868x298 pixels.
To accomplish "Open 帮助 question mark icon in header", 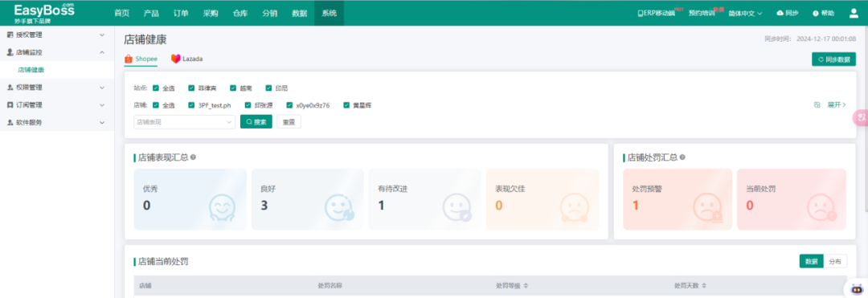I will (x=816, y=13).
